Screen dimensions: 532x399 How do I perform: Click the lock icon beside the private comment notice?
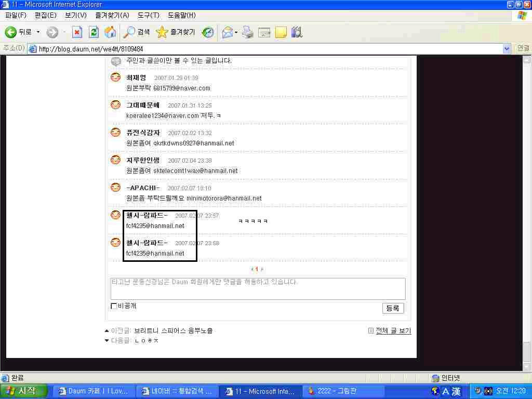coord(116,61)
